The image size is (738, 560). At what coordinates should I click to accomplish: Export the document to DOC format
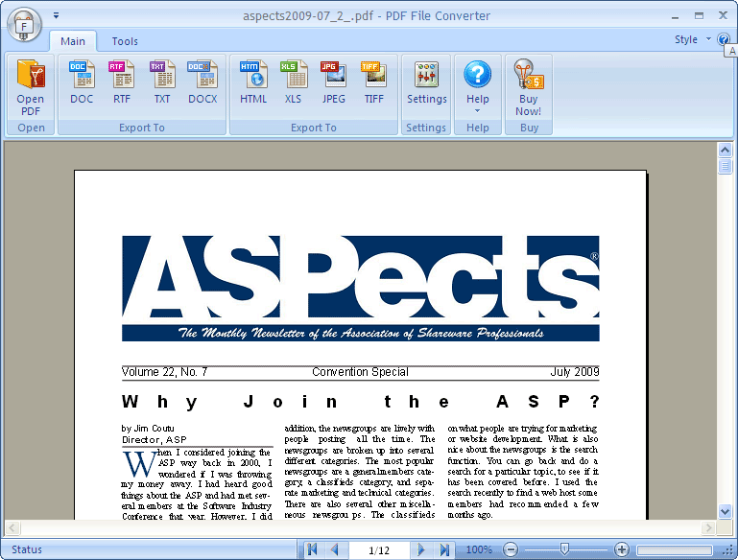pos(82,82)
